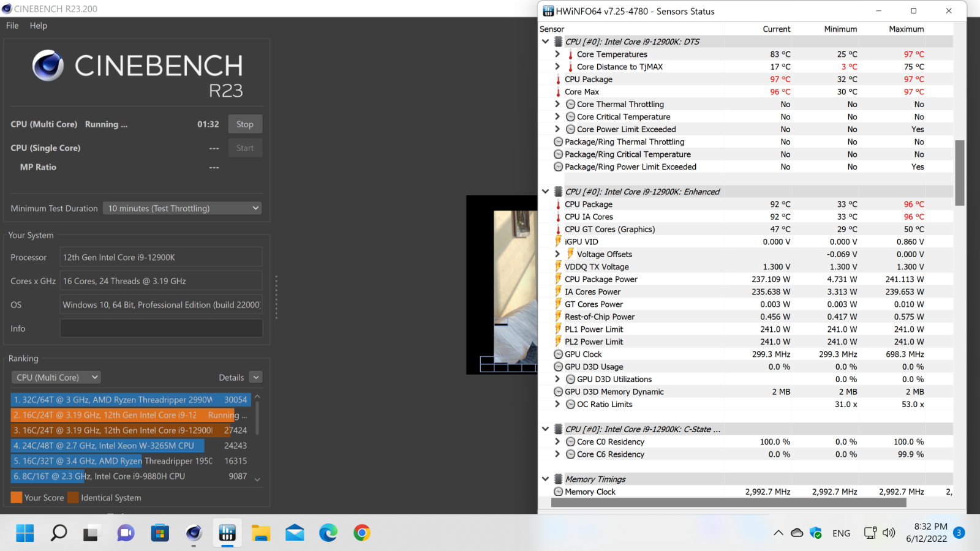Viewport: 980px width, 551px height.
Task: Show hidden tray icons chevron
Action: coord(778,533)
